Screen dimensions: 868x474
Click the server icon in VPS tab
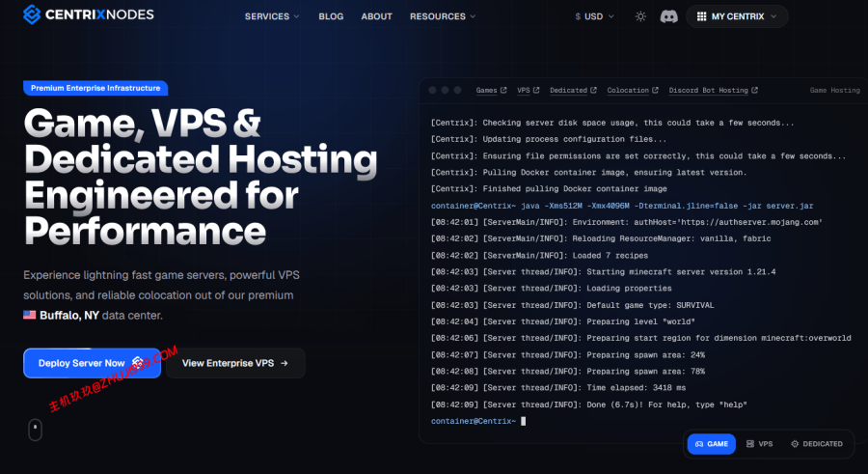pos(750,444)
